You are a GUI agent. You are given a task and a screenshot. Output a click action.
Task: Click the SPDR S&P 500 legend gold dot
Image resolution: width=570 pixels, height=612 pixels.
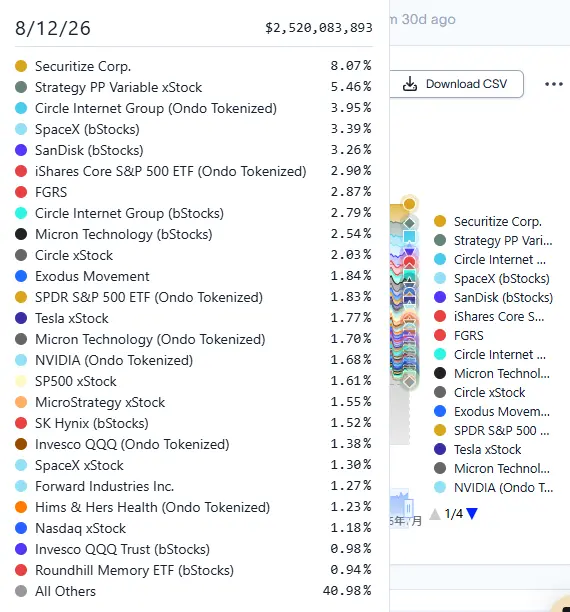[440, 430]
